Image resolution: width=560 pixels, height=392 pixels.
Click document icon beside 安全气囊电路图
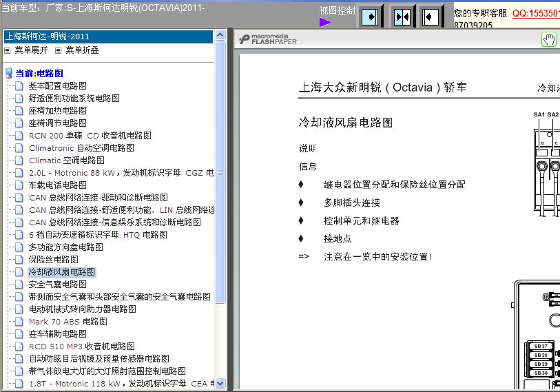[x=19, y=284]
